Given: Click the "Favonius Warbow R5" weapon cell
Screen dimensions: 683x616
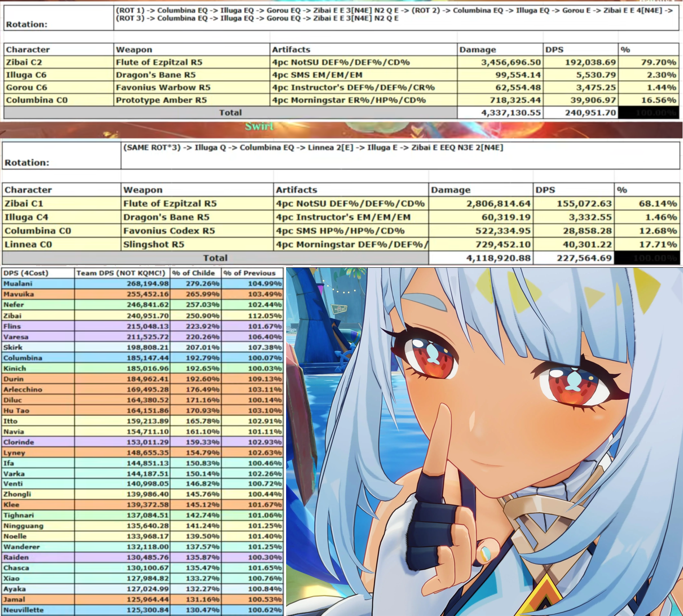Looking at the screenshot, I should click(192, 87).
